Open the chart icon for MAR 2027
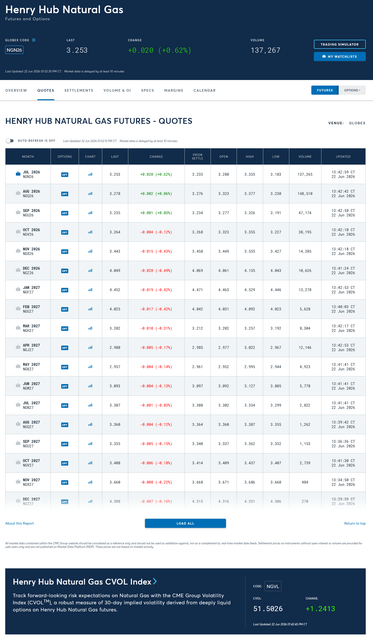The width and height of the screenshot is (373, 640). click(x=90, y=328)
